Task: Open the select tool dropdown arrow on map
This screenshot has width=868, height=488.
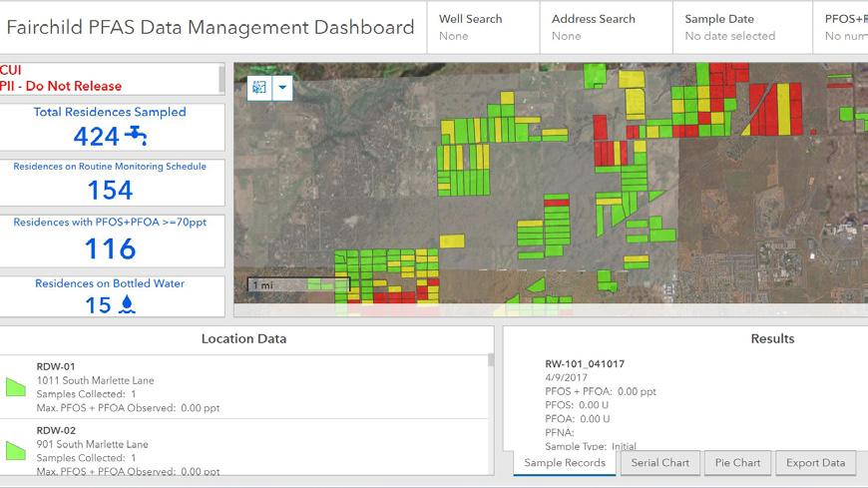Action: pyautogui.click(x=282, y=88)
